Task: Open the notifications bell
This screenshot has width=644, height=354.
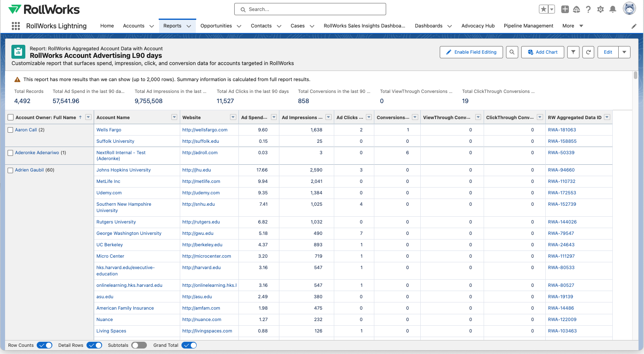Action: [x=613, y=9]
